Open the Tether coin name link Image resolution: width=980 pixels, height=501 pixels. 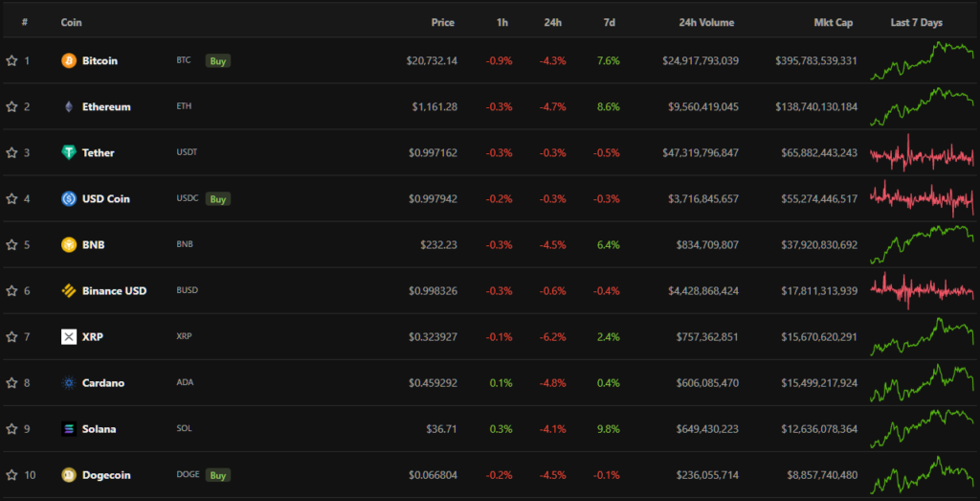pyautogui.click(x=99, y=152)
